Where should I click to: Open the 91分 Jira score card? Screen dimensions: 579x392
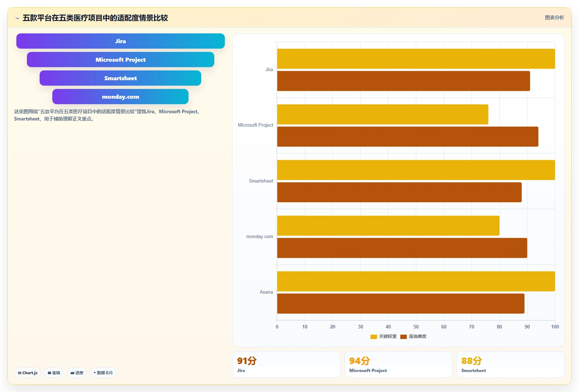point(286,364)
